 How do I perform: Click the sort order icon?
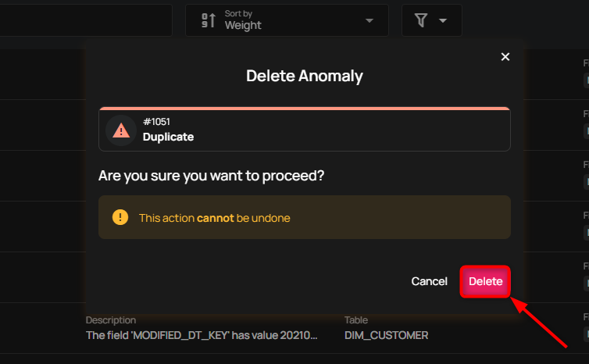[209, 20]
